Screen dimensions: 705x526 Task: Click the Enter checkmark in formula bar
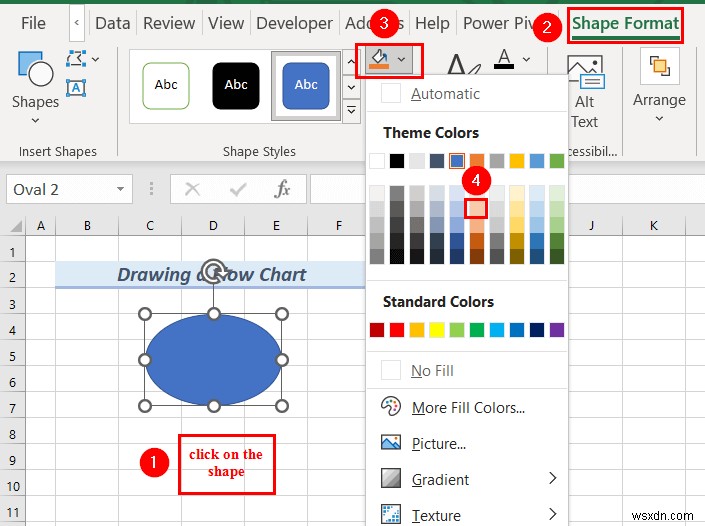[237, 189]
